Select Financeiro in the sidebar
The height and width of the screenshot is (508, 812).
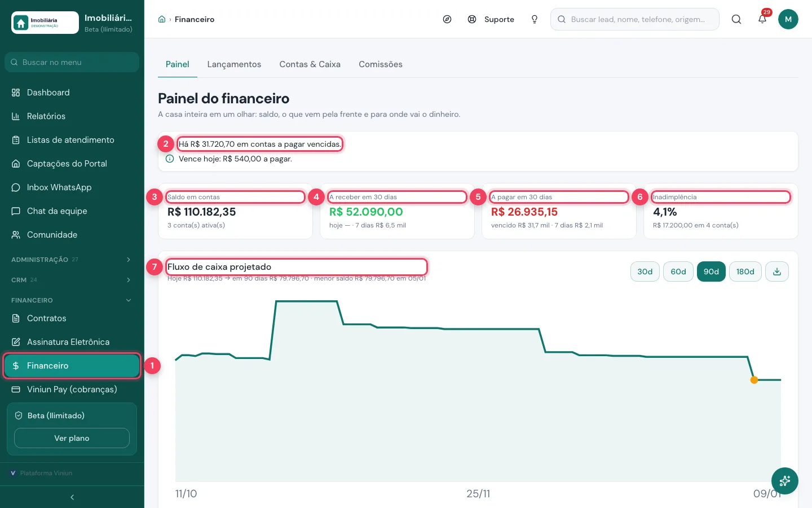point(72,366)
